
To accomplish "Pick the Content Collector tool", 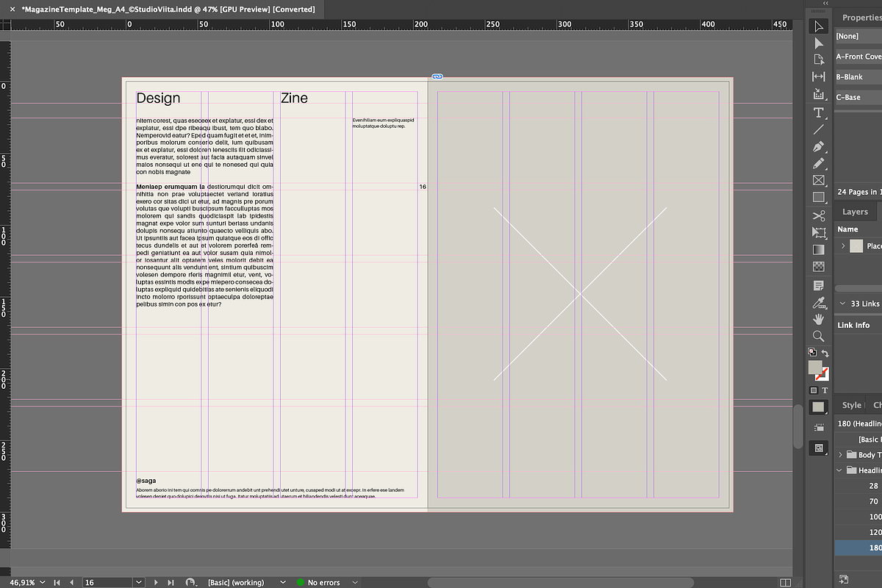I will point(818,94).
